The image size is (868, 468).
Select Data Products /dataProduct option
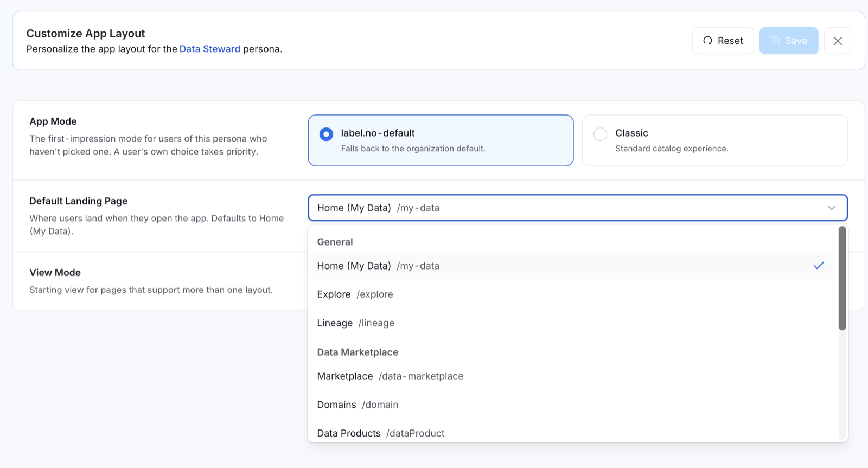click(x=572, y=433)
